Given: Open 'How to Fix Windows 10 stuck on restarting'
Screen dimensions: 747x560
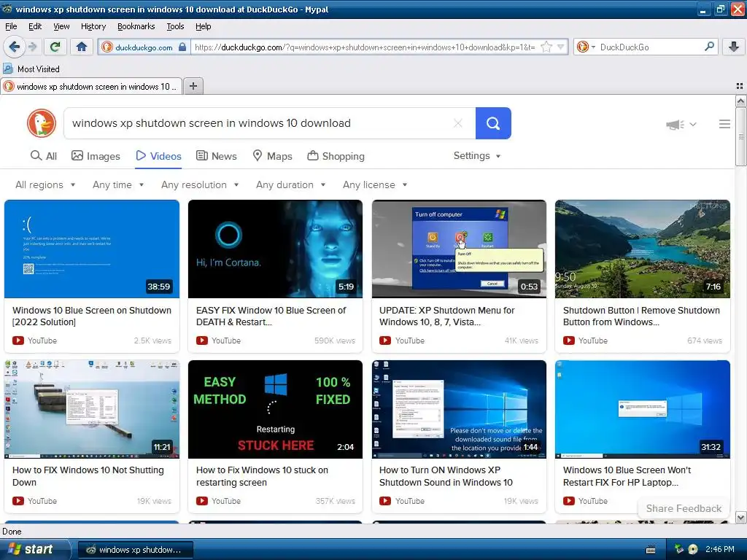Looking at the screenshot, I should [262, 476].
